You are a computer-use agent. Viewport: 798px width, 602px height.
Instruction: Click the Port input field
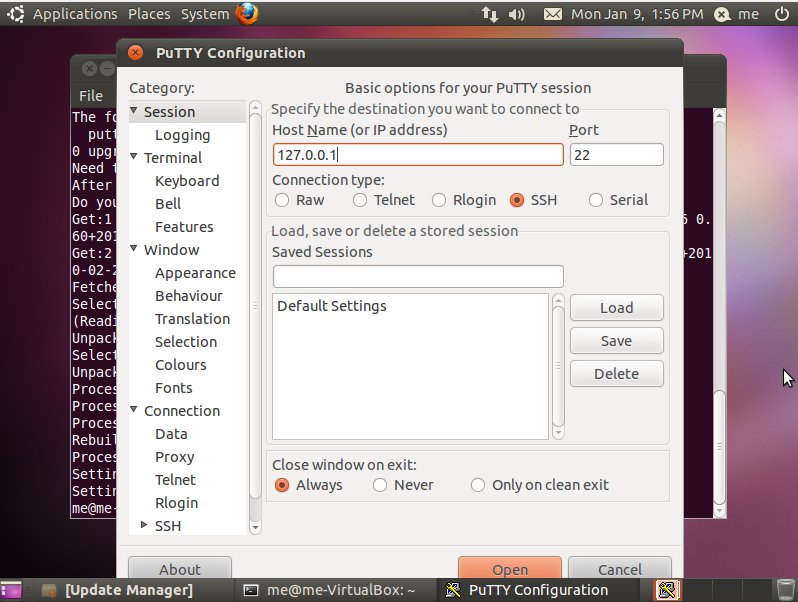617,155
